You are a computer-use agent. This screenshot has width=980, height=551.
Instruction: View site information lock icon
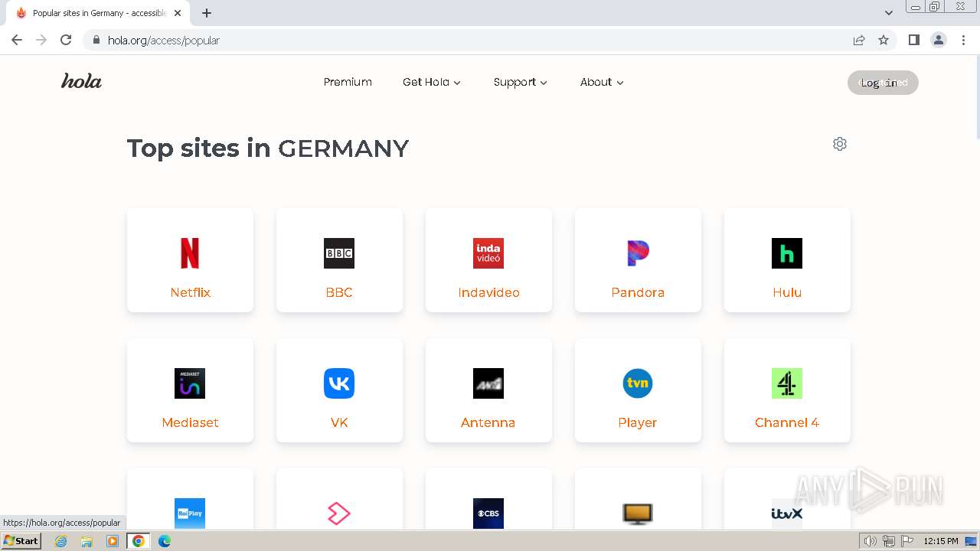pyautogui.click(x=96, y=40)
